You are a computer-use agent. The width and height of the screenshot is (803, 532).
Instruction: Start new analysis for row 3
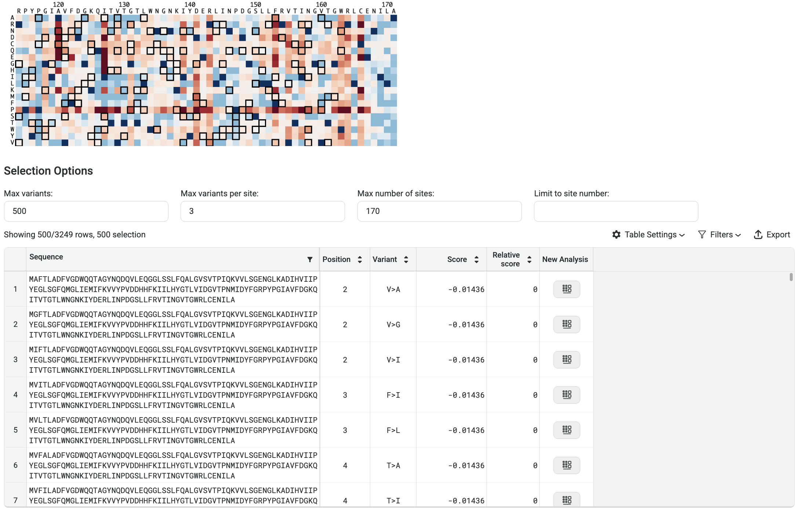[x=566, y=360]
